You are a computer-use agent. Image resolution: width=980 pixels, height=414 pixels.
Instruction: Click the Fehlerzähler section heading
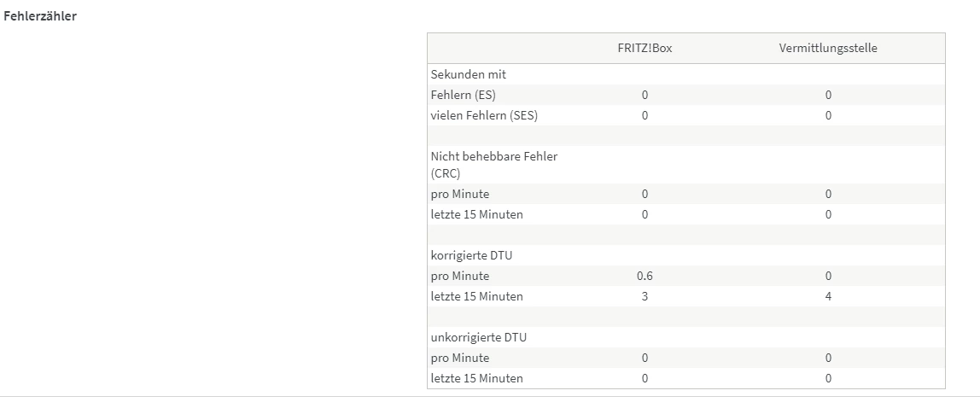click(40, 16)
